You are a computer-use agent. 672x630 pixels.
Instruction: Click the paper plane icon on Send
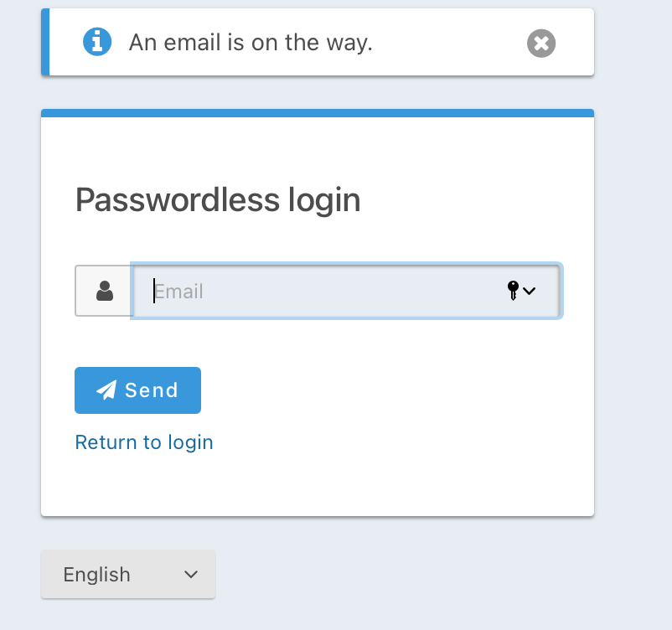pyautogui.click(x=106, y=390)
